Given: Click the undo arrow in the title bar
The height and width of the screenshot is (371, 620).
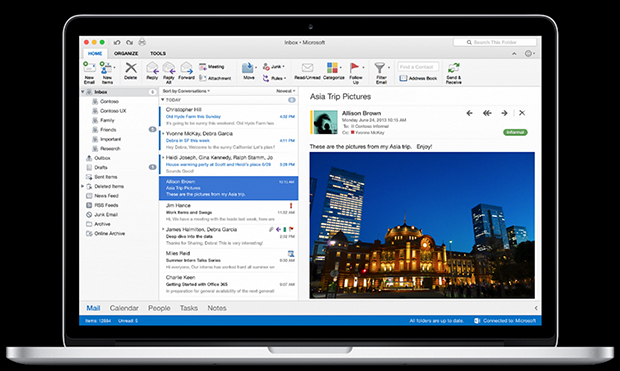Looking at the screenshot, I should [x=117, y=42].
